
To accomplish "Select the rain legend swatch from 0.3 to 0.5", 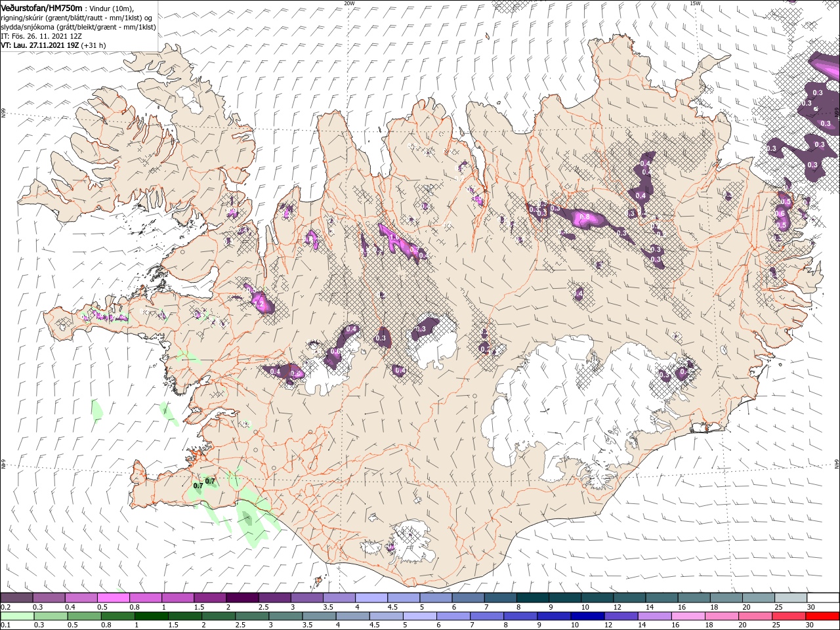I will pyautogui.click(x=51, y=616).
